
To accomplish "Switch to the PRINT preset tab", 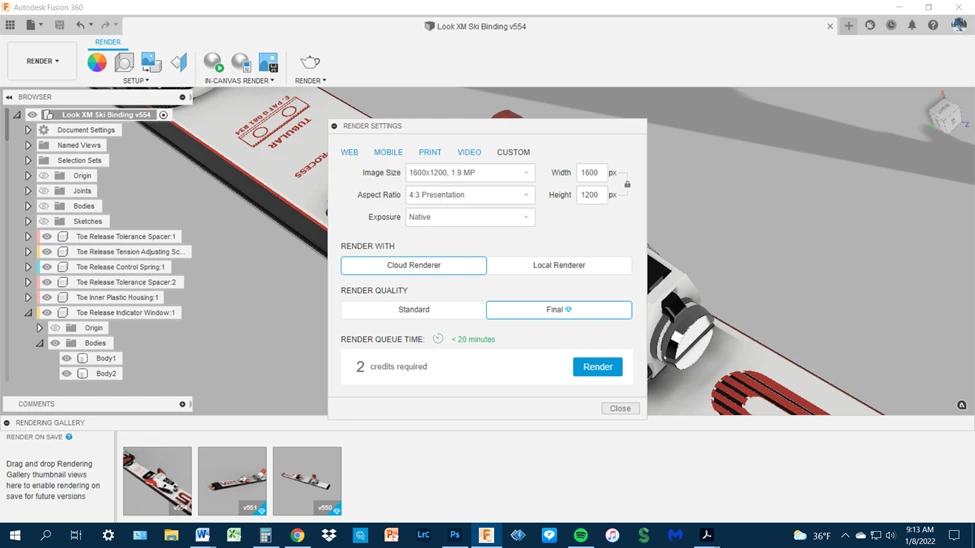I will (x=430, y=152).
